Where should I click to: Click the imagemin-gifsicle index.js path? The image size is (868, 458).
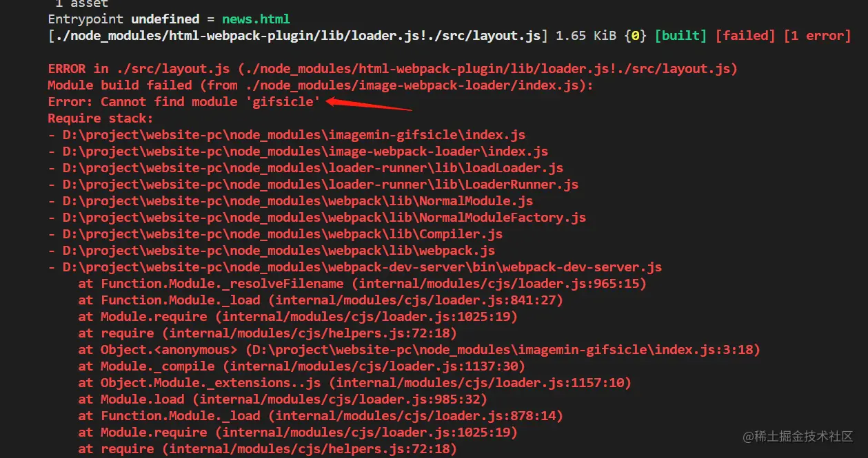293,134
